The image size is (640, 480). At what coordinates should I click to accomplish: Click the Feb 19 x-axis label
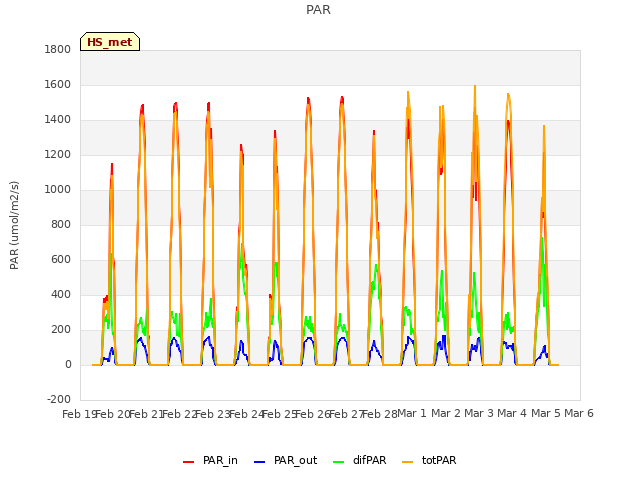79,414
